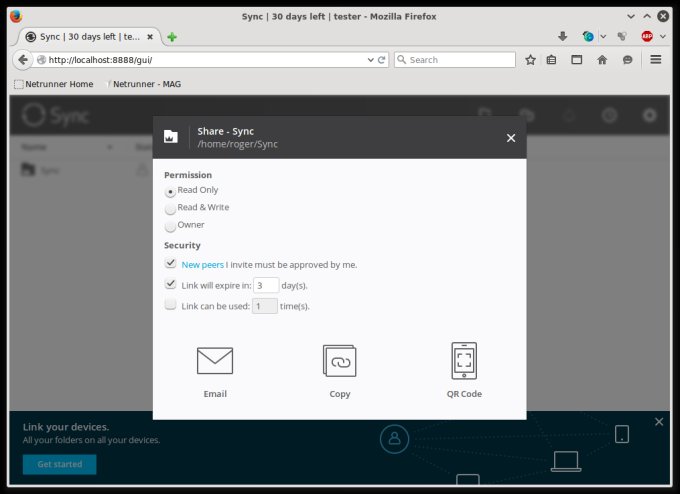Open the Netrunner - MAG bookmark
Image resolution: width=680 pixels, height=494 pixels.
click(x=144, y=84)
